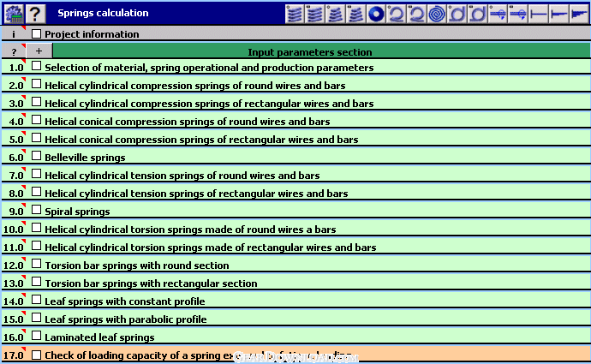591x364 pixels.
Task: Jump to laminated leaf spring icon
Action: (580, 14)
